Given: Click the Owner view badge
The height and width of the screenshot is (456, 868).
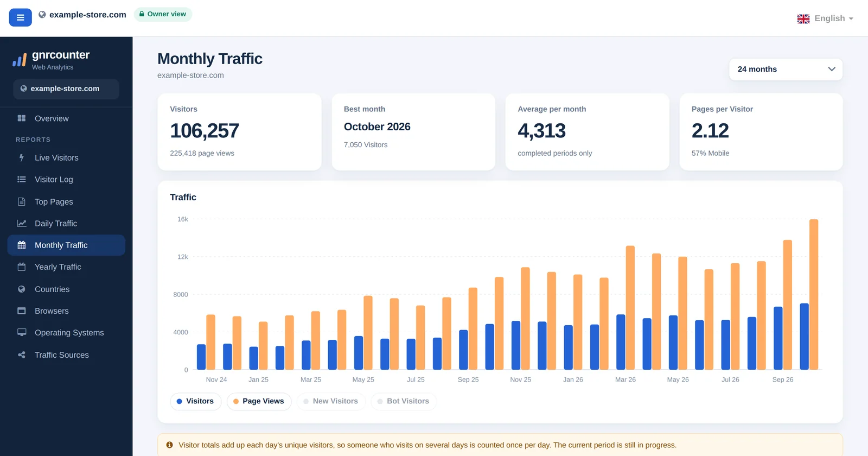Looking at the screenshot, I should pos(163,14).
